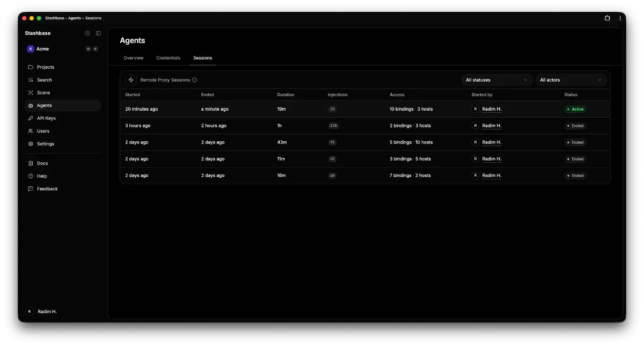Click the Projects folder icon
Image resolution: width=644 pixels, height=346 pixels.
pos(31,67)
